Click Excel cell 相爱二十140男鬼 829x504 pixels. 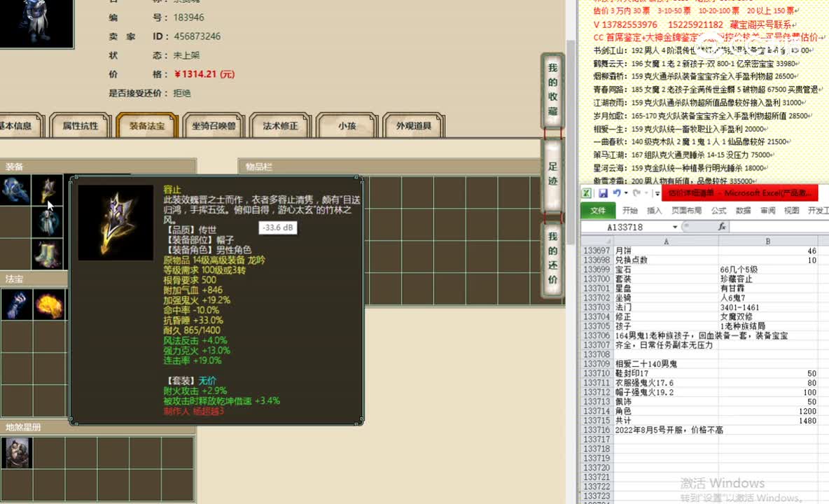tap(666, 364)
